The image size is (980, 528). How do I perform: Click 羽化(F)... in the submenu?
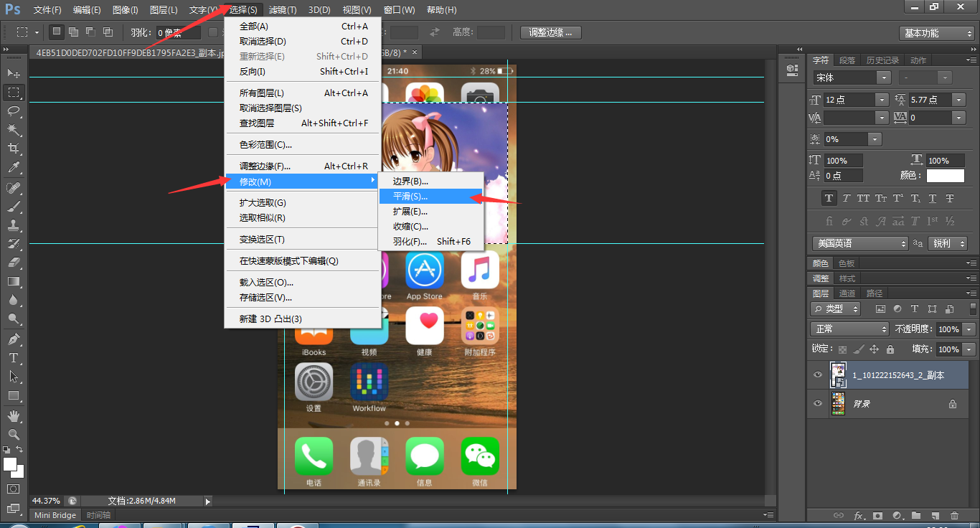(430, 241)
